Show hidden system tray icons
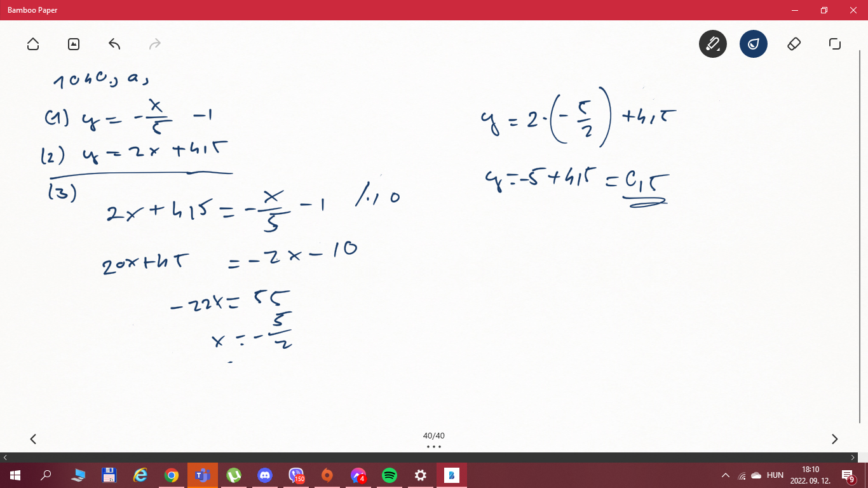Screen dimensions: 868x488 click(726, 475)
